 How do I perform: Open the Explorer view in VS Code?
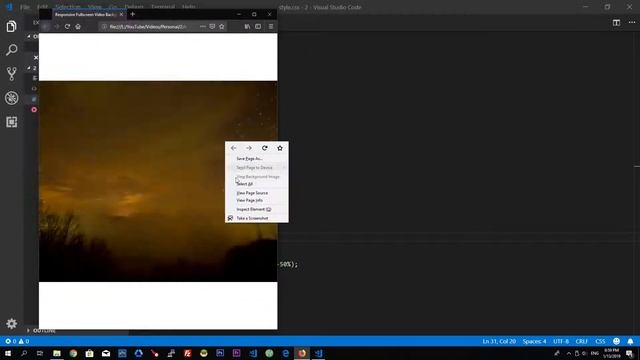point(11,27)
